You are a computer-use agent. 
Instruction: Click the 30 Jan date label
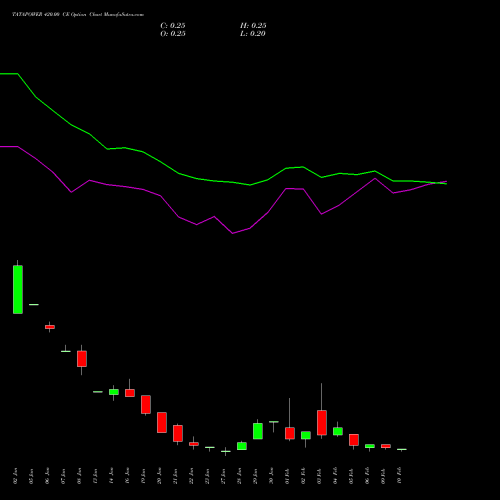pyautogui.click(x=271, y=476)
